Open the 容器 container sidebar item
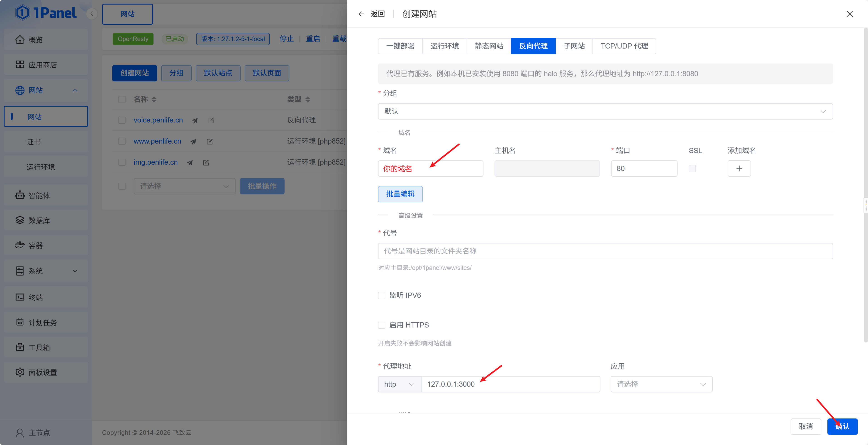 point(35,245)
